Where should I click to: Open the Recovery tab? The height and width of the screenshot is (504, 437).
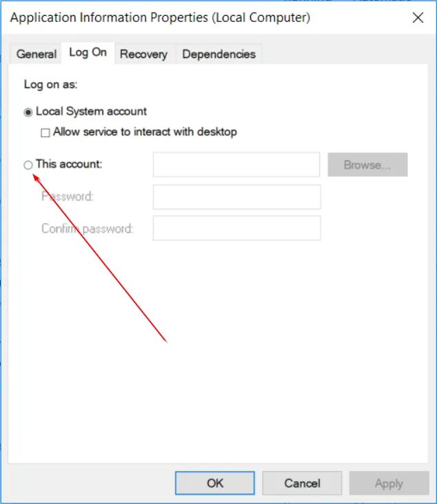[143, 54]
